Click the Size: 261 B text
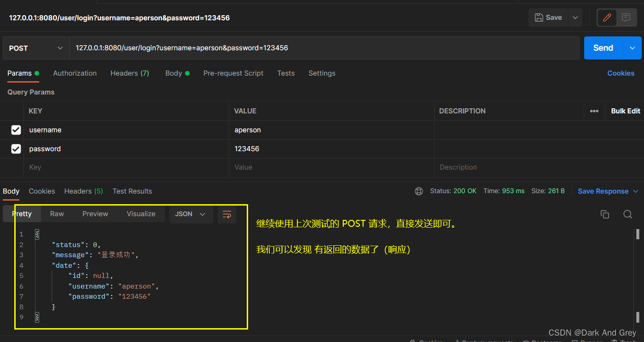This screenshot has width=644, height=342. [548, 191]
